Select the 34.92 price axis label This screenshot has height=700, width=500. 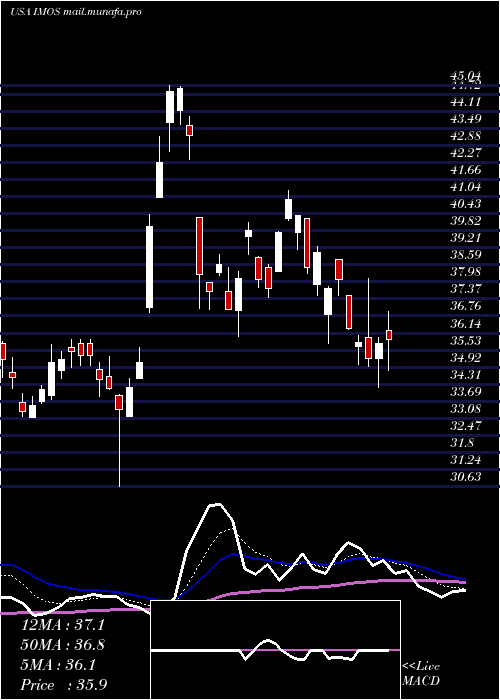(465, 358)
